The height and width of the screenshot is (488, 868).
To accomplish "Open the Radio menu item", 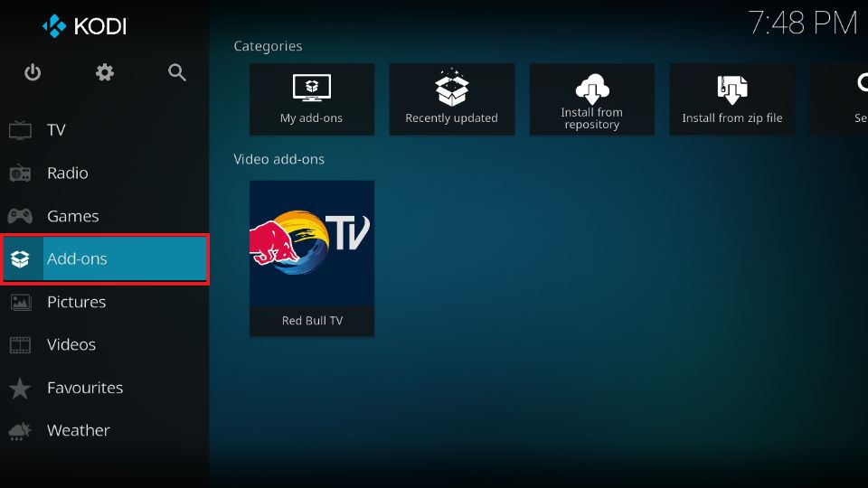I will (x=105, y=174).
